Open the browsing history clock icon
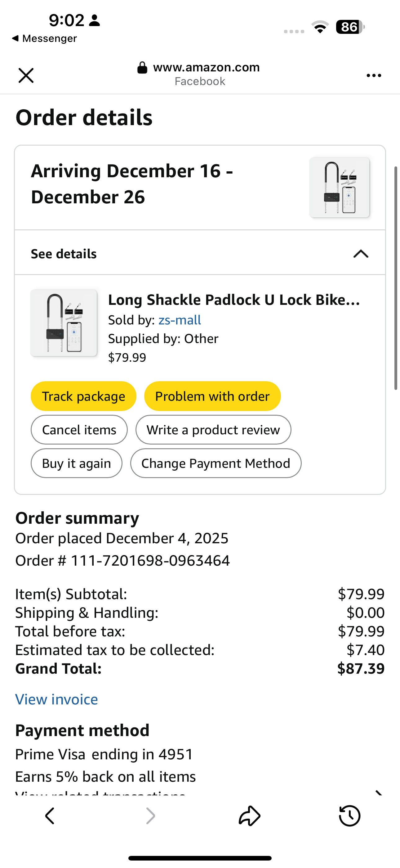The width and height of the screenshot is (400, 868). (x=349, y=816)
